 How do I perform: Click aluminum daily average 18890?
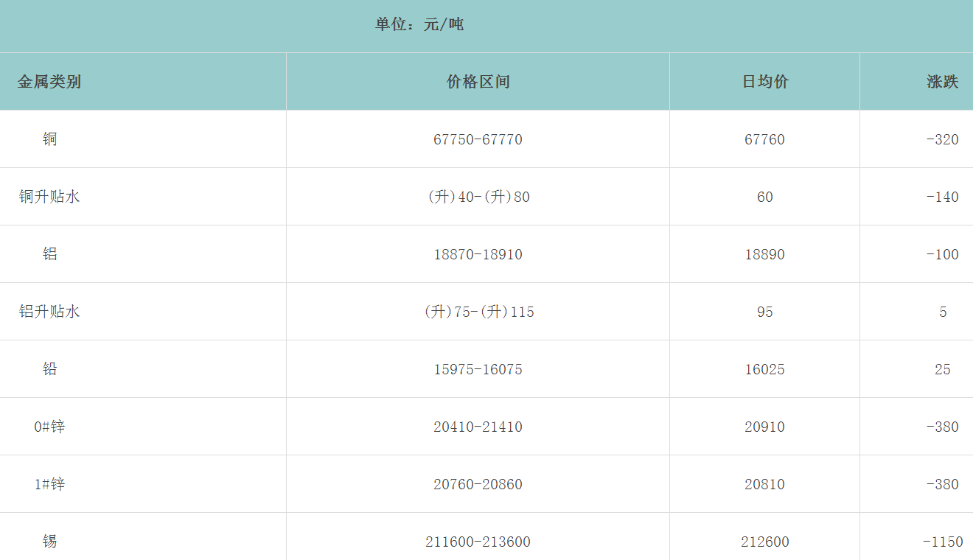[764, 254]
